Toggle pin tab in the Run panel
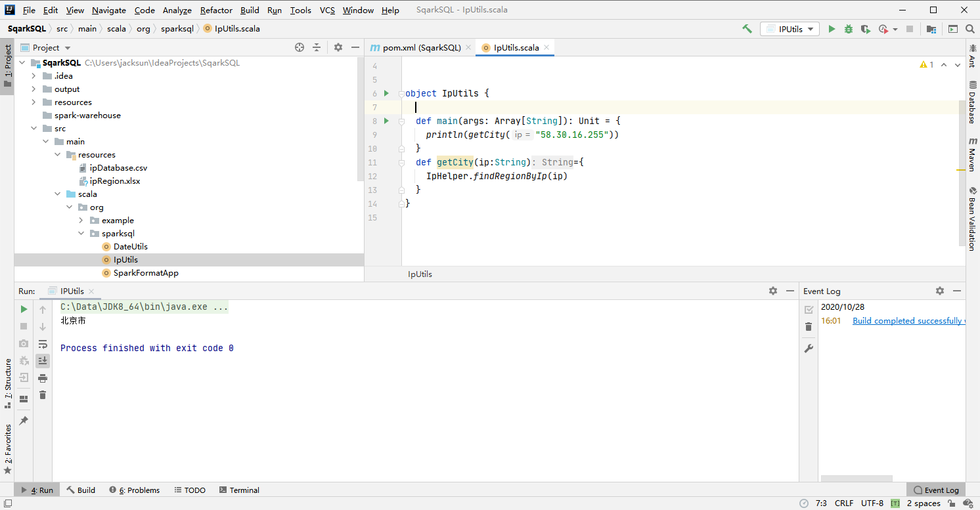The height and width of the screenshot is (510, 980). (24, 421)
